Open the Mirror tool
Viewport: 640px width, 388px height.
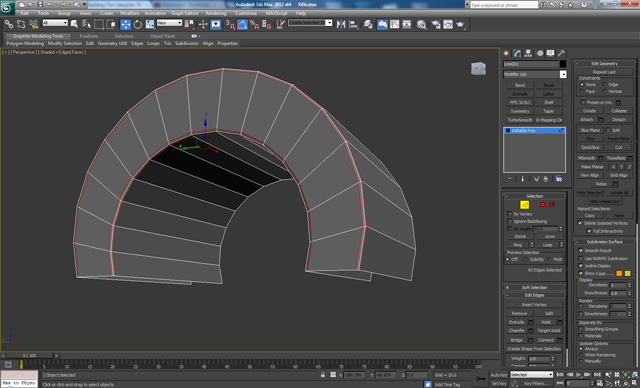click(341, 24)
